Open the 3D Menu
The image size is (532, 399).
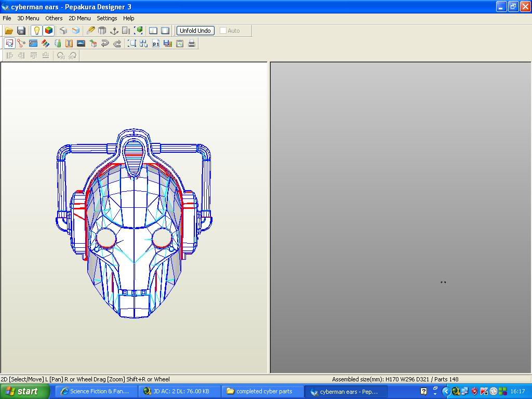click(28, 18)
